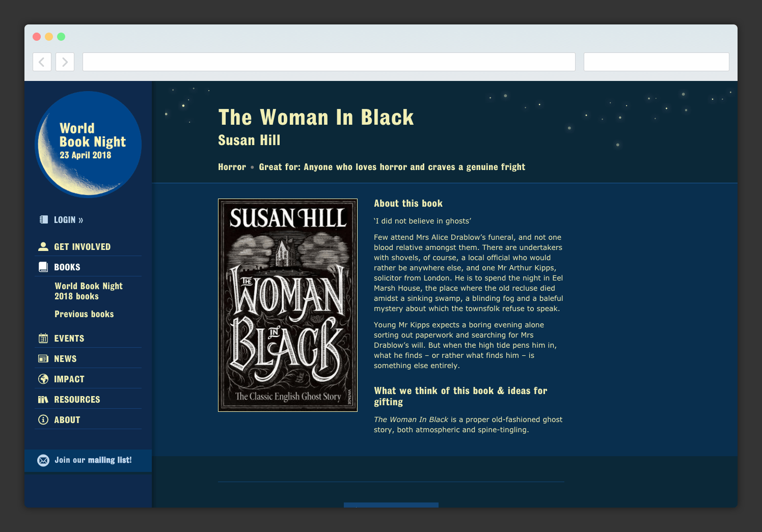The image size is (762, 532).
Task: Go forward with the browser forward arrow
Action: pyautogui.click(x=65, y=62)
